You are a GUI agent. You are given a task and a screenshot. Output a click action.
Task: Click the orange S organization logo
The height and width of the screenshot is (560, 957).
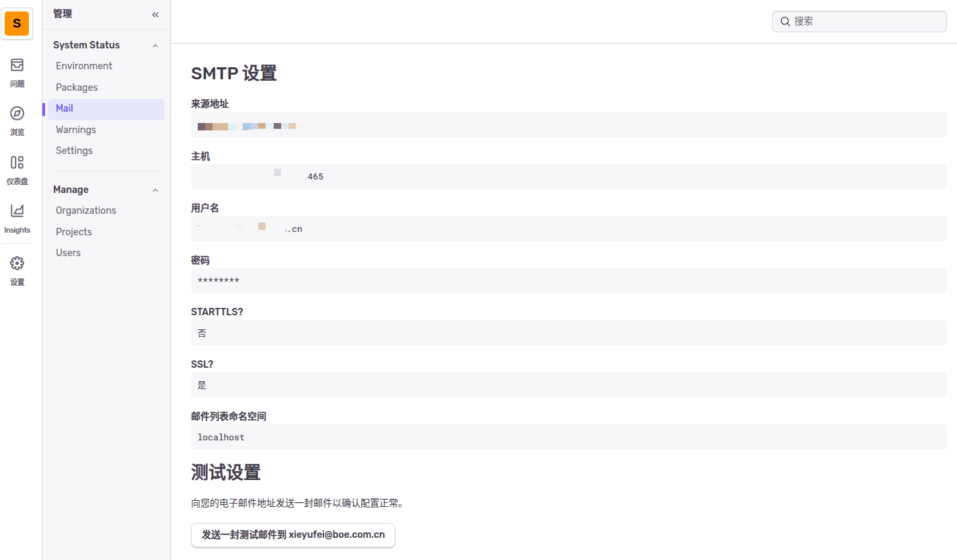tap(16, 23)
